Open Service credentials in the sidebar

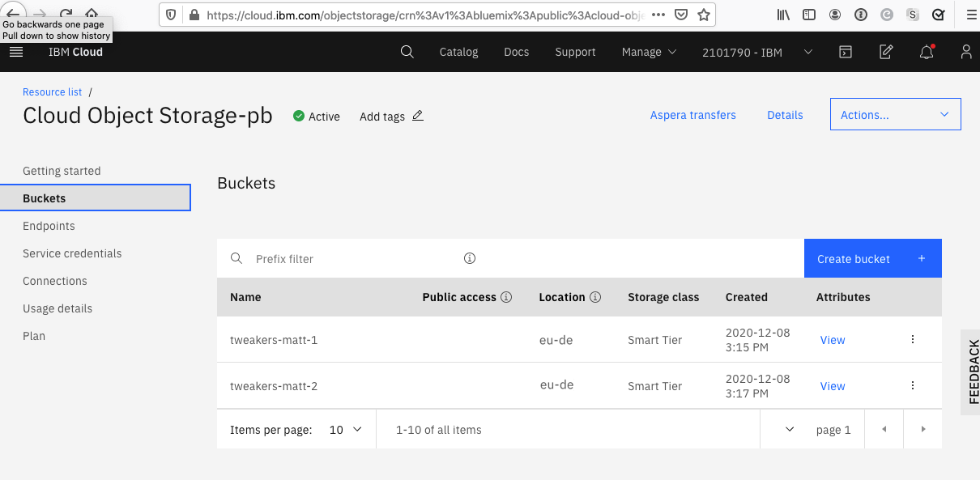(x=72, y=253)
